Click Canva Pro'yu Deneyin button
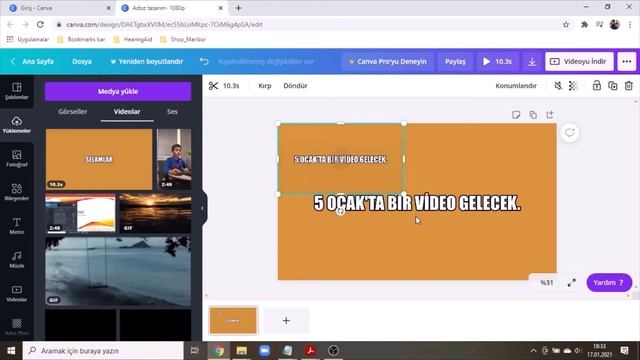The height and width of the screenshot is (360, 640). (x=387, y=62)
